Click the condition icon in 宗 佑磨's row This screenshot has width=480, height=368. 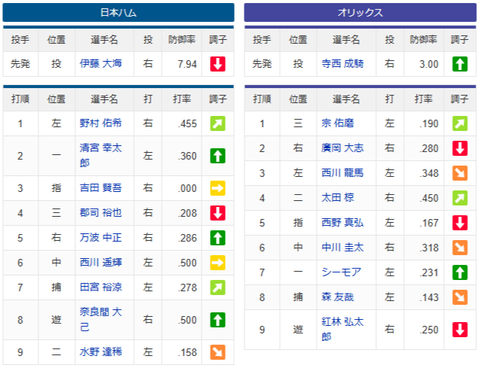(460, 123)
